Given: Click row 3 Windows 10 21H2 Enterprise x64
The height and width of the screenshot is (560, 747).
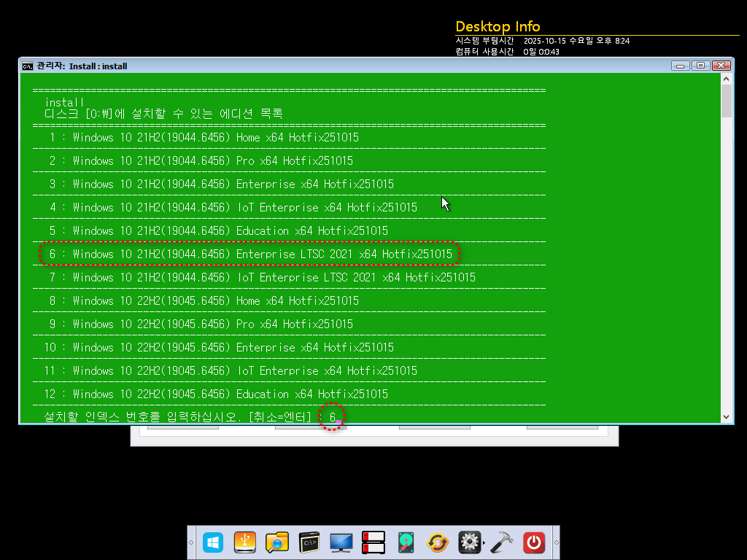Looking at the screenshot, I should click(x=222, y=184).
